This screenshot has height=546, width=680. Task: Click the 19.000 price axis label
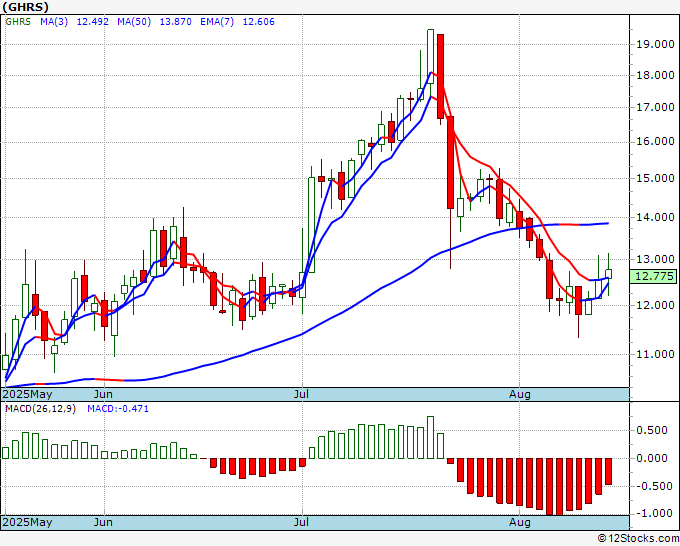(655, 44)
